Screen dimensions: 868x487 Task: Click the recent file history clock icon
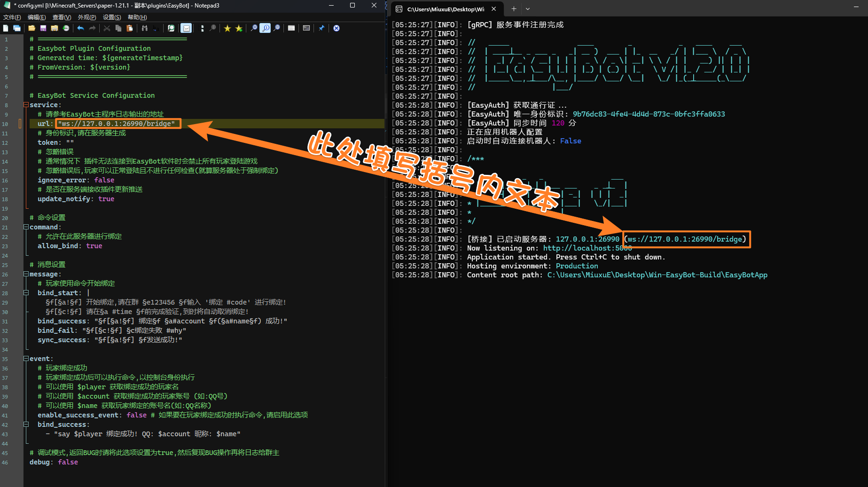click(66, 28)
